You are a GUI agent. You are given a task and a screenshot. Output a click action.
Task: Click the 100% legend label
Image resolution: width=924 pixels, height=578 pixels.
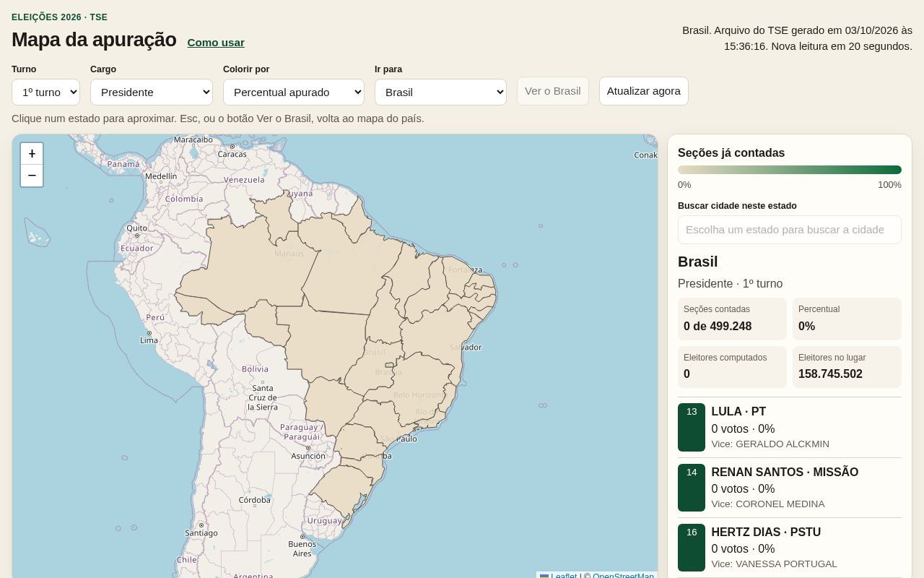coord(889,184)
